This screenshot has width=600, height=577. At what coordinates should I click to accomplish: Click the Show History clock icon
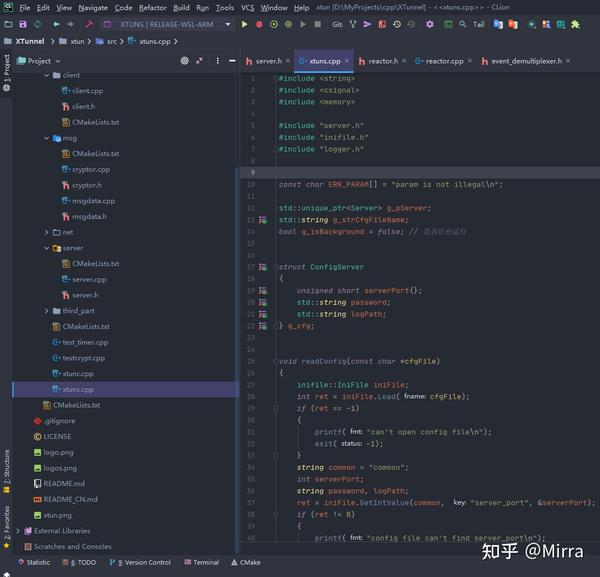[397, 24]
